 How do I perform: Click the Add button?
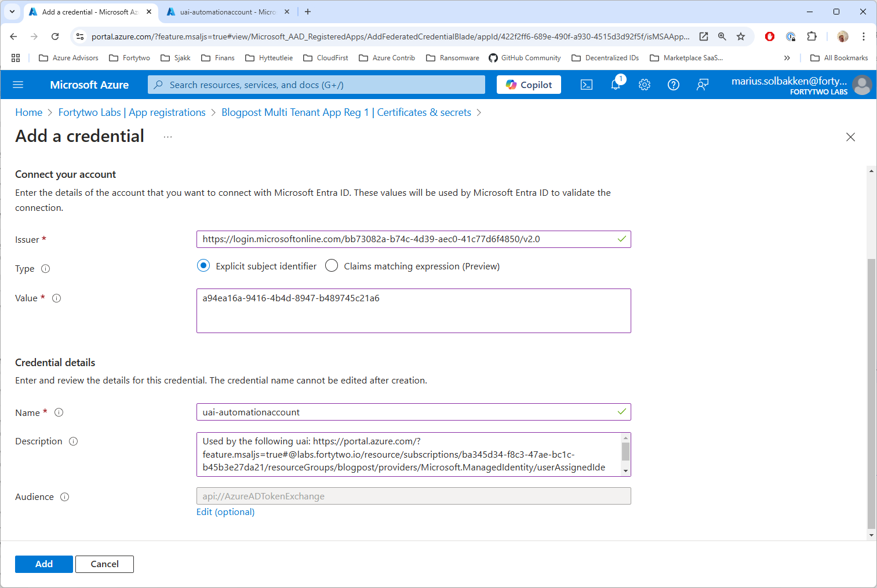click(44, 564)
